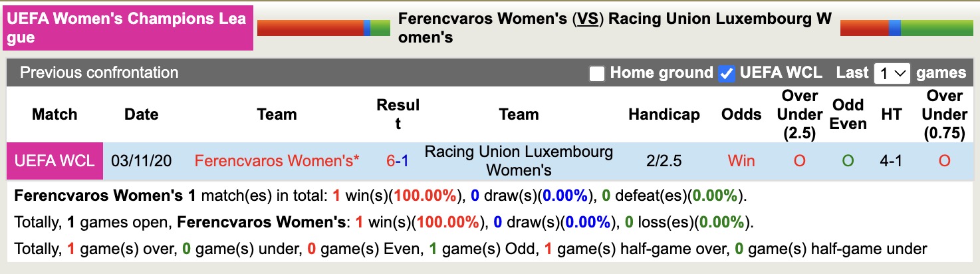This screenshot has height=274, width=980.
Task: Click the Handicap column header
Action: pos(664,114)
